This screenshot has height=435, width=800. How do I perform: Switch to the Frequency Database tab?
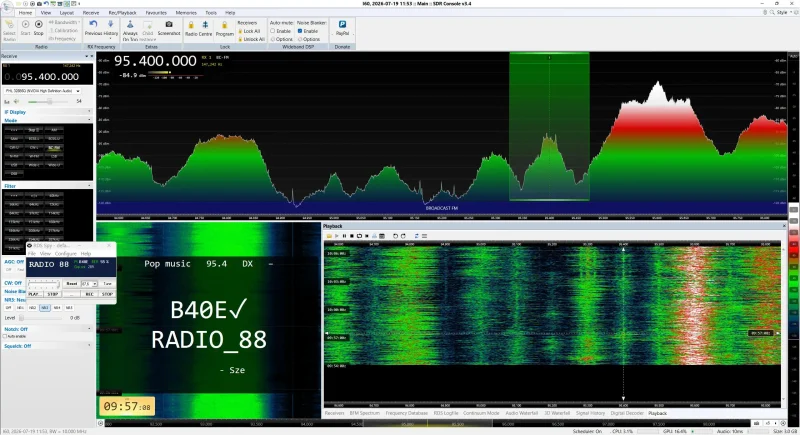coord(407,413)
